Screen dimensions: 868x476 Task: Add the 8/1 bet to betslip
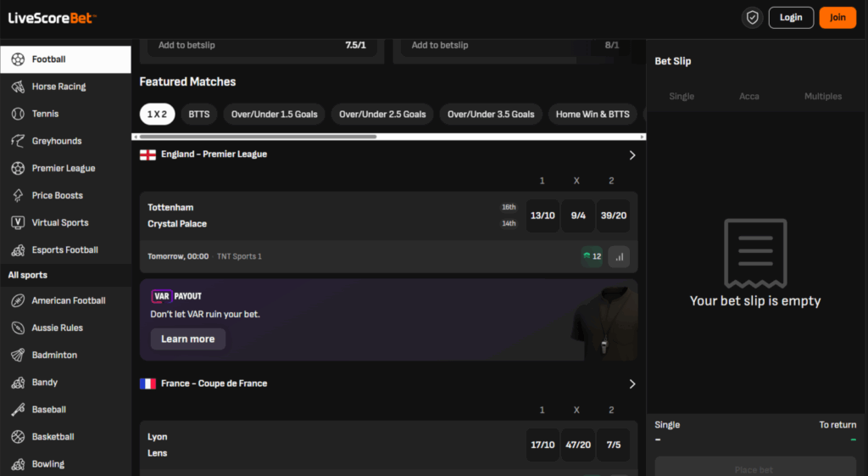(x=515, y=46)
